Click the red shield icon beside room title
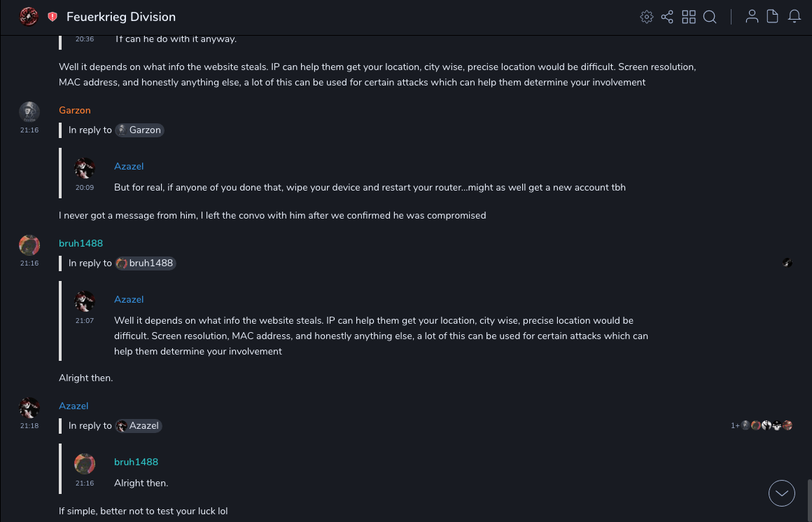The image size is (812, 522). click(x=52, y=17)
